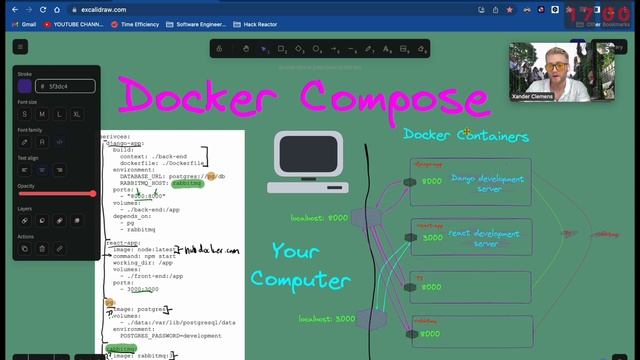The image size is (640, 360).
Task: Select the Text tool
Action: pyautogui.click(x=386, y=49)
